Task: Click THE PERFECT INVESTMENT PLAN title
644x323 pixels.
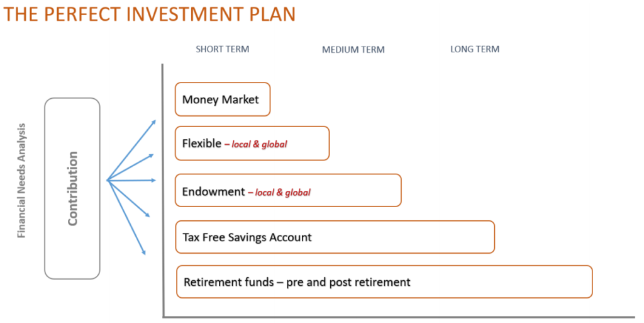Action: tap(149, 14)
